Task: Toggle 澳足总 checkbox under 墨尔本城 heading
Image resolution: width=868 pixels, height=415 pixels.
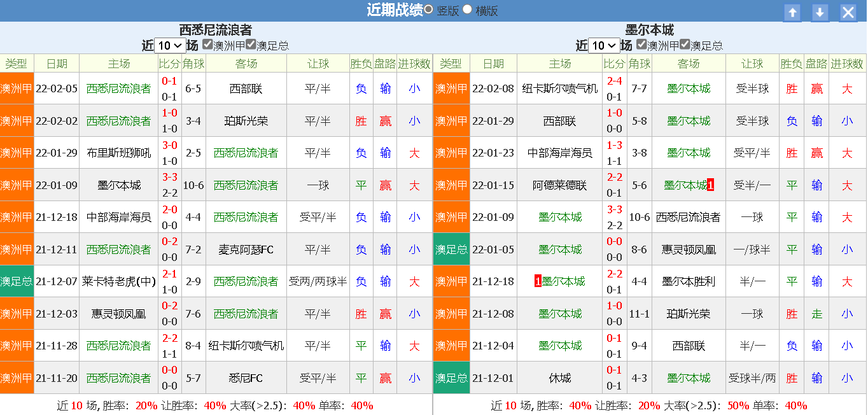Action: tap(685, 45)
